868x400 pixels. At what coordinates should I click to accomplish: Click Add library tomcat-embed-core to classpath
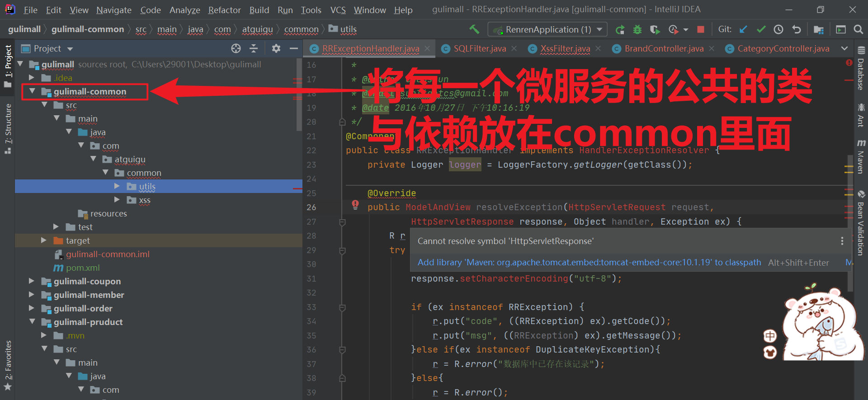coord(589,263)
